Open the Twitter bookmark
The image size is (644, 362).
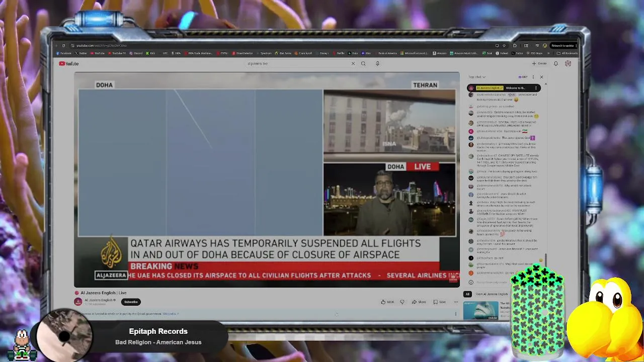pyautogui.click(x=80, y=53)
